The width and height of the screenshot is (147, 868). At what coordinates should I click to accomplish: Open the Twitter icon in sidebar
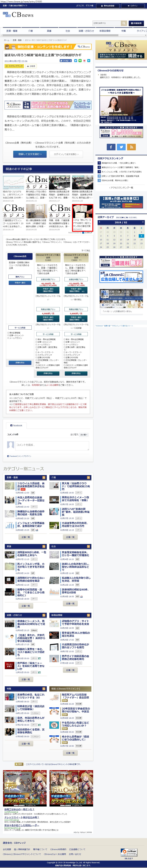tap(121, 147)
